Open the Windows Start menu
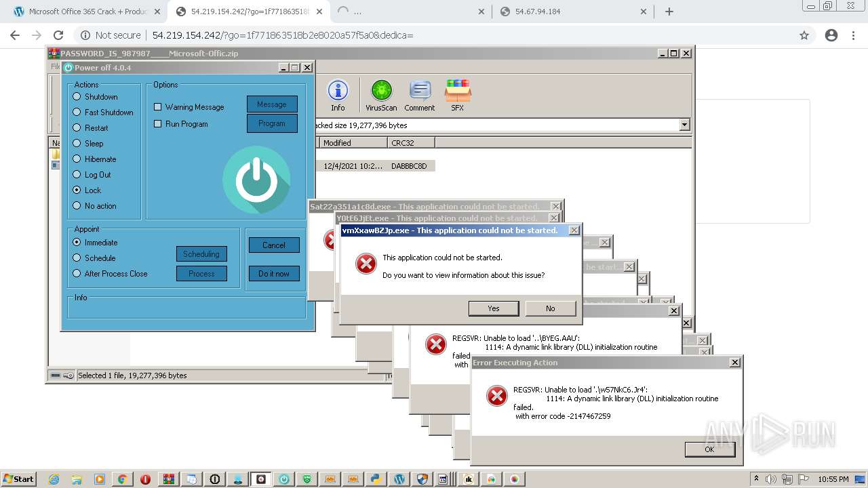Screen dimensions: 868x488 tap(18, 479)
